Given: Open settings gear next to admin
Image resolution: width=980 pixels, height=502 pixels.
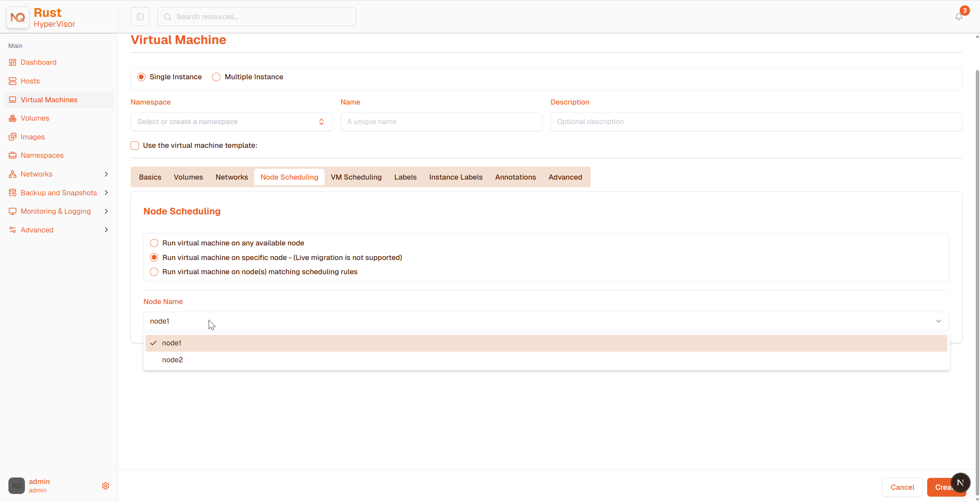Looking at the screenshot, I should pyautogui.click(x=106, y=486).
